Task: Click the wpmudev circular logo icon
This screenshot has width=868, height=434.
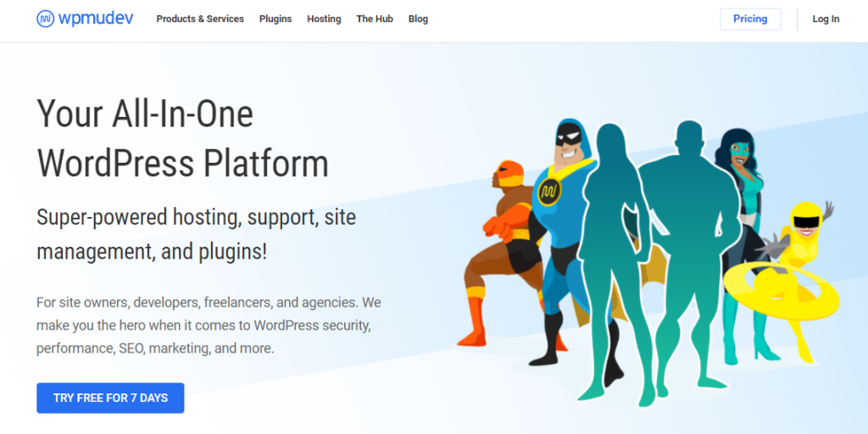Action: coord(46,19)
